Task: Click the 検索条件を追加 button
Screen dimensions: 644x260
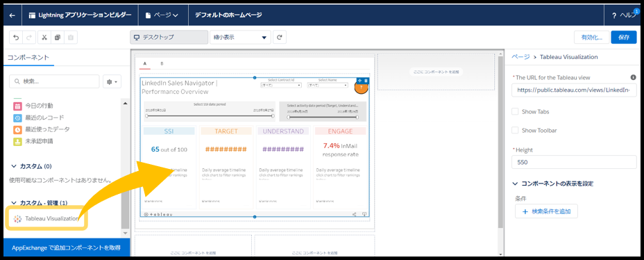Action: tap(546, 211)
